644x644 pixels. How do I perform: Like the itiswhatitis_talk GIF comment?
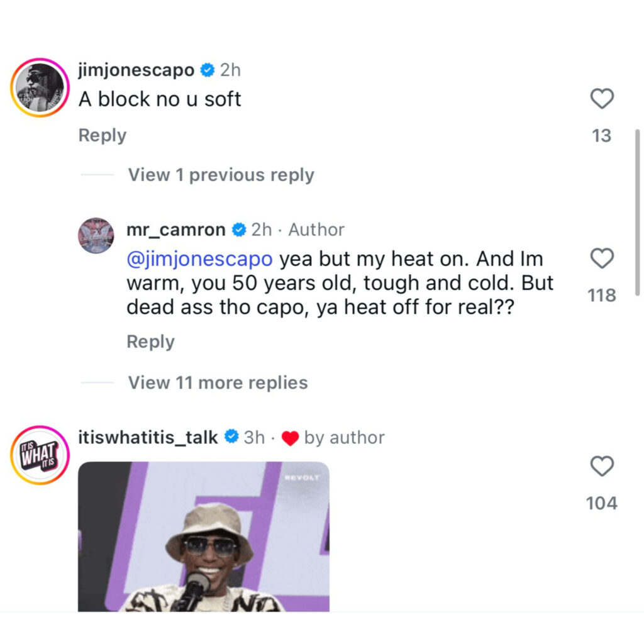click(602, 466)
